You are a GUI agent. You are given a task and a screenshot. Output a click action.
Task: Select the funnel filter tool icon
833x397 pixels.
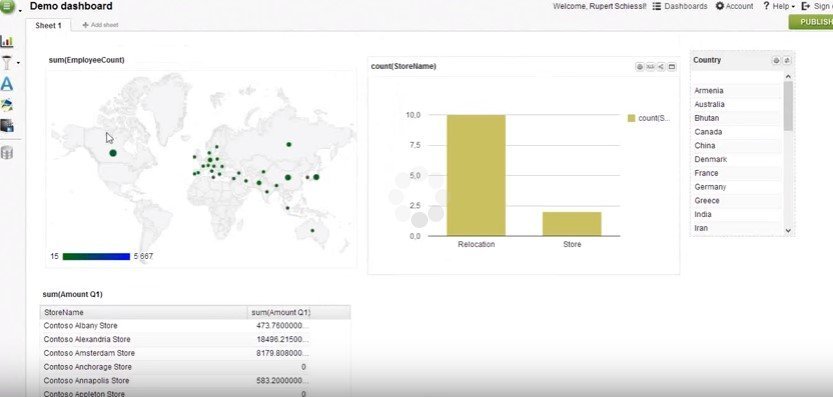7,63
